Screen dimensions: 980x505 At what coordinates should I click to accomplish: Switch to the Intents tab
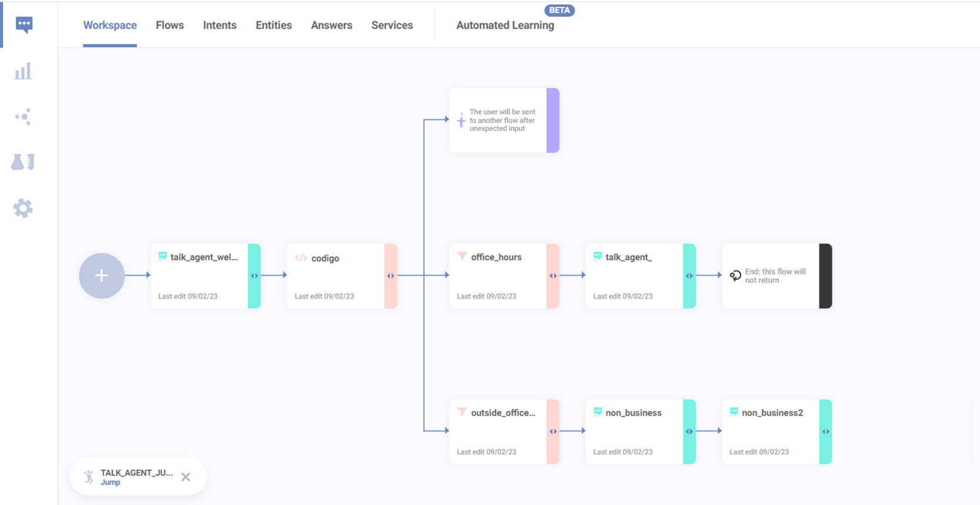[219, 25]
